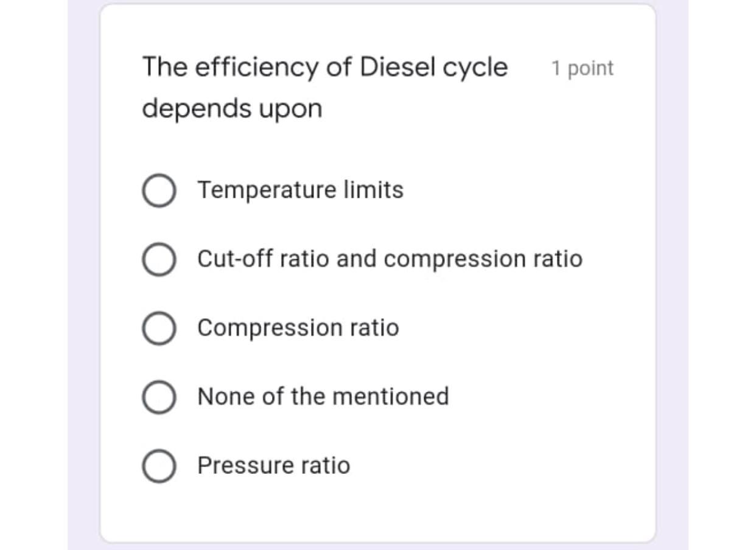Click the 1 point label
Screen dimensions: 756x550
(581, 69)
